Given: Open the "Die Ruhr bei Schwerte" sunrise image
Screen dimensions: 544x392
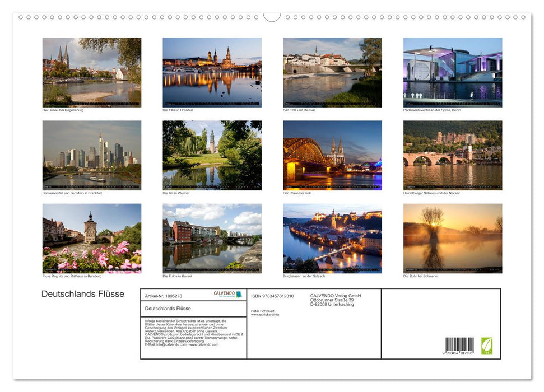Looking at the screenshot, I should coord(452,238).
